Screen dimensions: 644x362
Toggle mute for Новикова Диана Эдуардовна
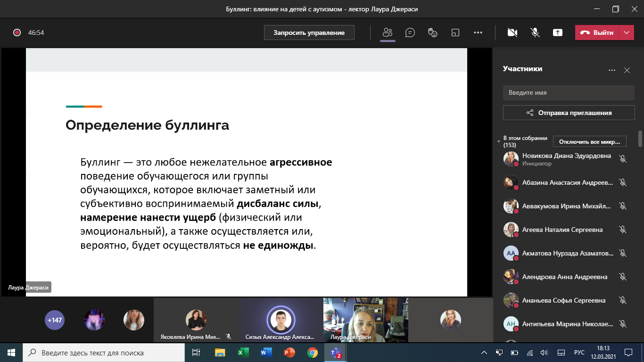point(623,159)
